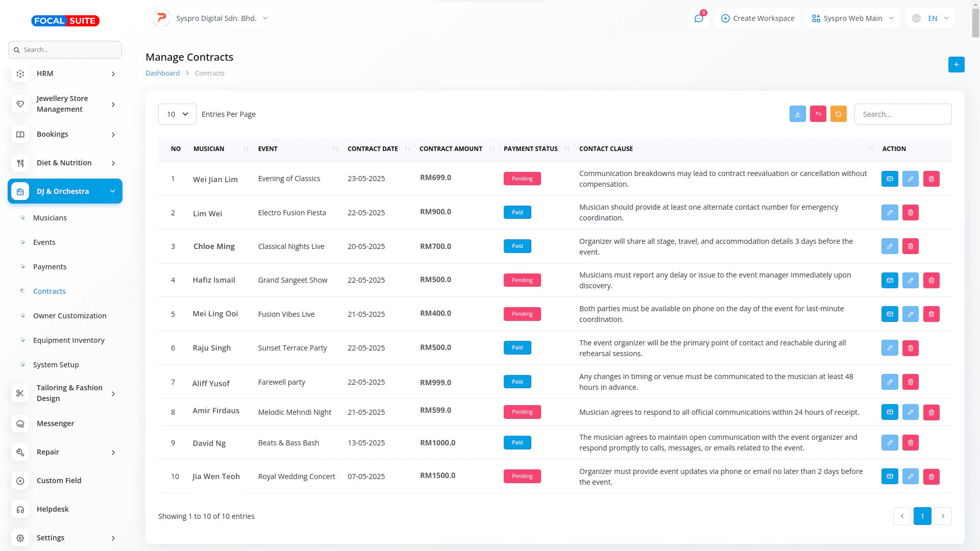Click the Create Workspace button

[757, 18]
